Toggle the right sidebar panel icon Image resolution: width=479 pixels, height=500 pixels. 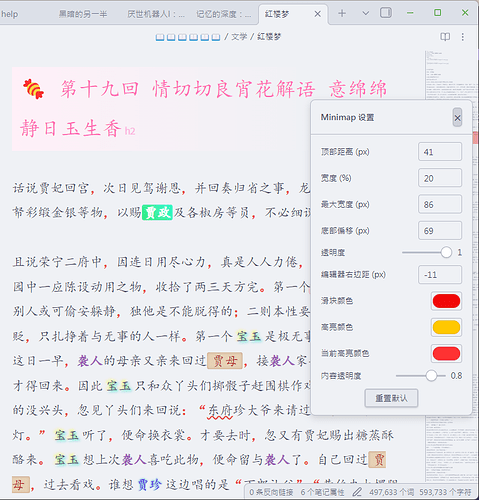(x=386, y=13)
